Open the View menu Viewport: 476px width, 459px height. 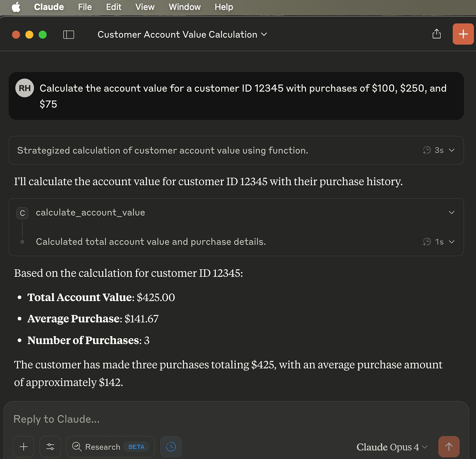pyautogui.click(x=145, y=7)
